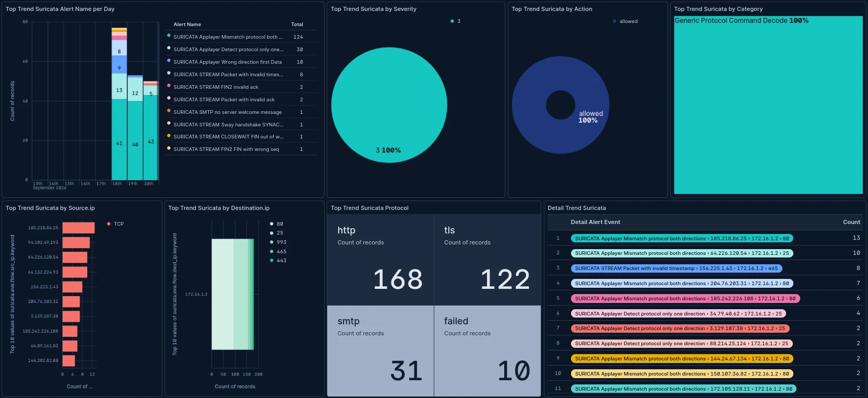This screenshot has height=398, width=868.
Task: Click the failed 10 protocol tile
Action: click(487, 351)
